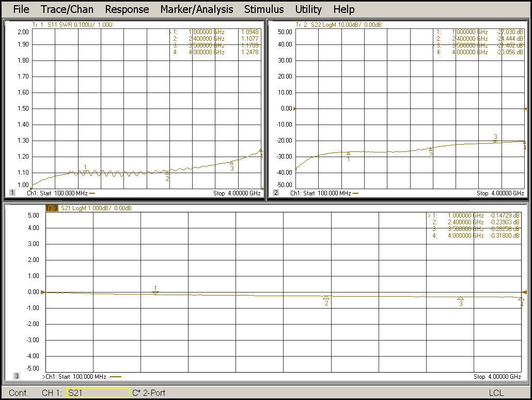Click the Cont. sweep indicator in status bar
Screen dimensions: 532x400
tap(19, 393)
